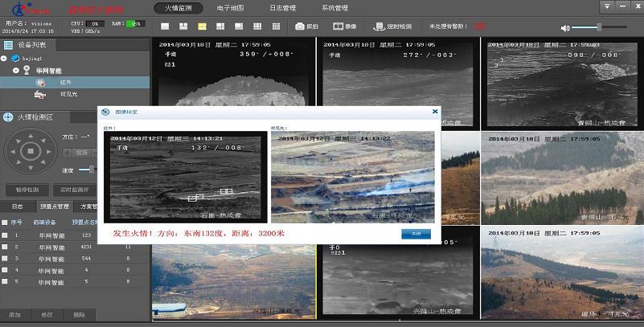
Task: Select the single-view layout icon
Action: coord(165,27)
